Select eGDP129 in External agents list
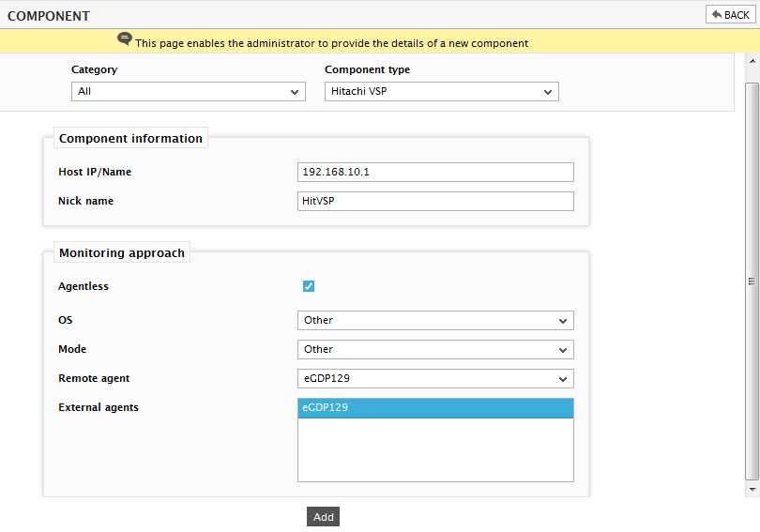Image resolution: width=760 pixels, height=532 pixels. point(435,408)
